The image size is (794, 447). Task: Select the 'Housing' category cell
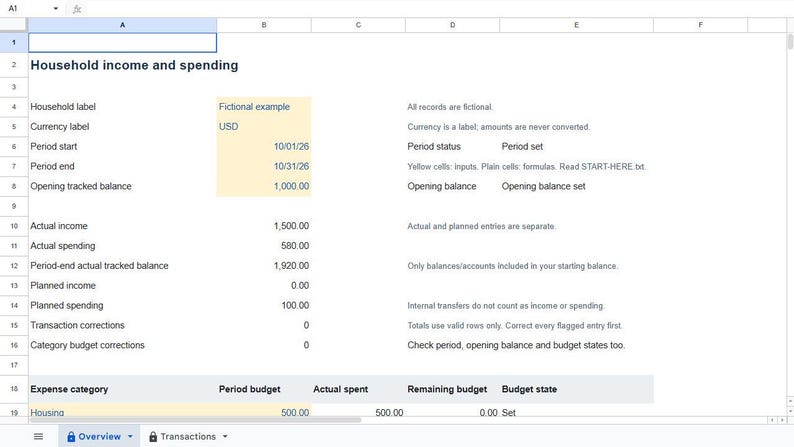[x=123, y=411]
